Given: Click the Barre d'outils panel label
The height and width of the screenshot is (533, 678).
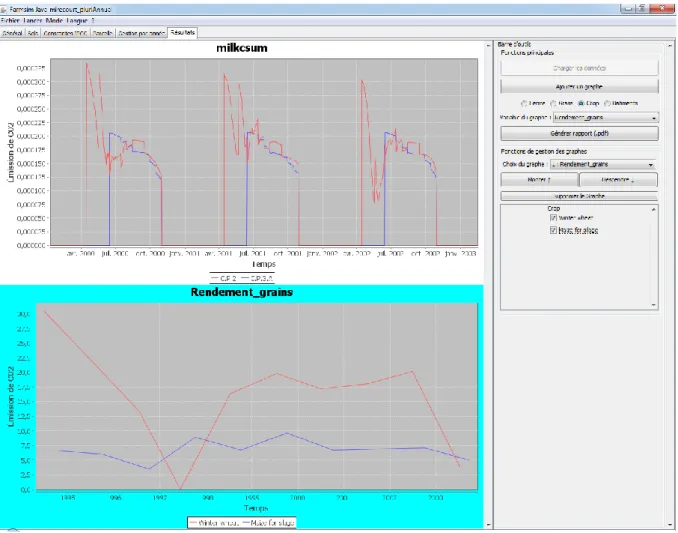Looking at the screenshot, I should (514, 44).
